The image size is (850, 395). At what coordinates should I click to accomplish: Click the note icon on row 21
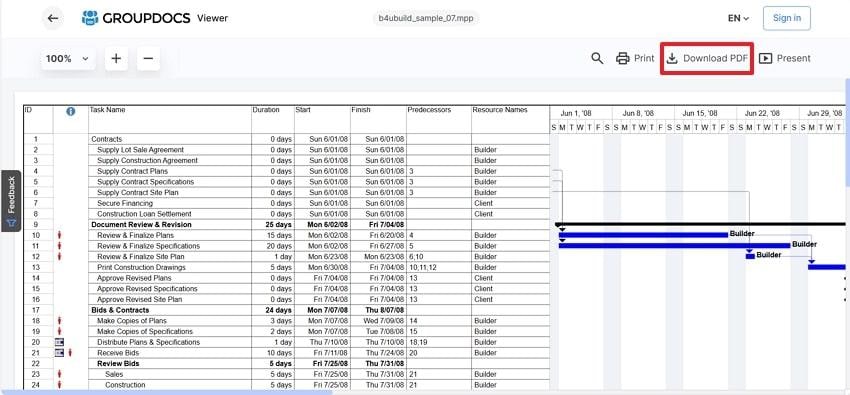coord(60,353)
